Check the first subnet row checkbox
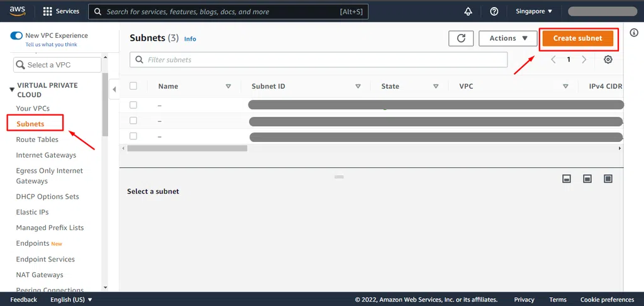This screenshot has height=306, width=644. click(133, 105)
